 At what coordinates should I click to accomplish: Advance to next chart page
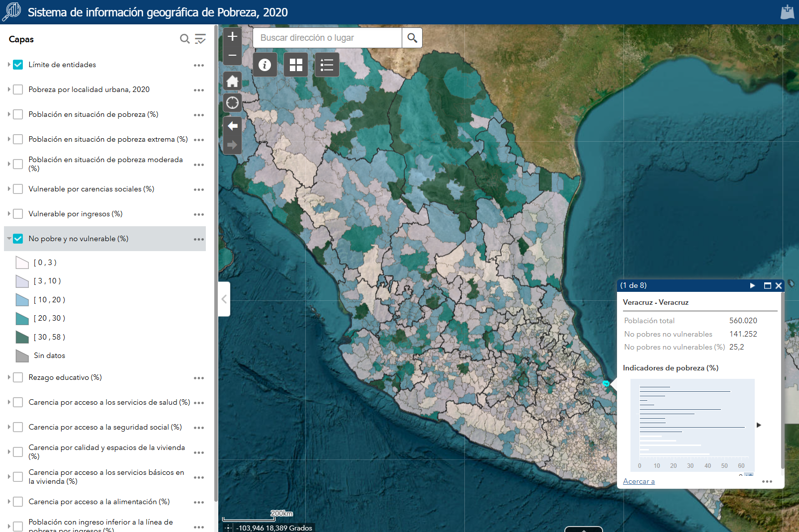[759, 425]
